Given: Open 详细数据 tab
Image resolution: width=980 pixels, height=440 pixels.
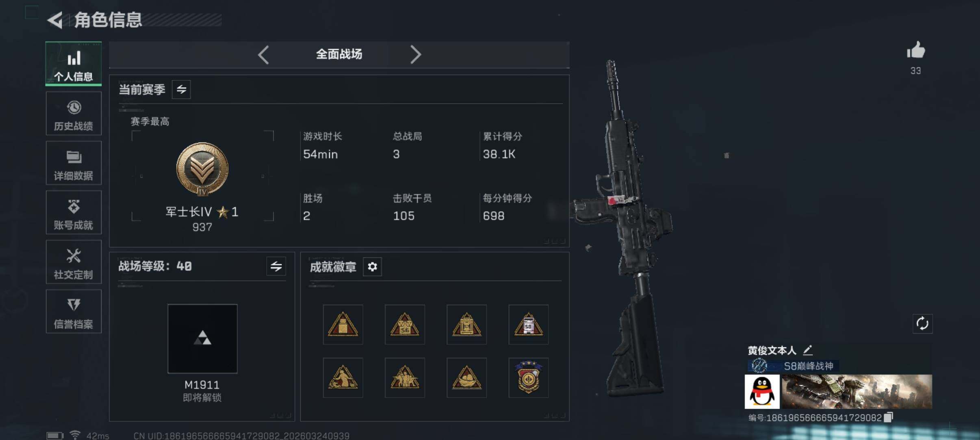Looking at the screenshot, I should point(74,163).
